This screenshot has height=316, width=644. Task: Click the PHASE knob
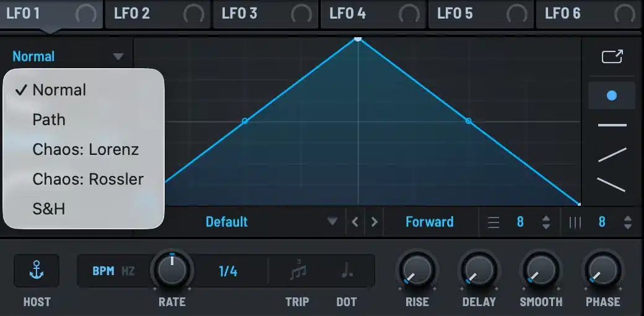pyautogui.click(x=603, y=271)
